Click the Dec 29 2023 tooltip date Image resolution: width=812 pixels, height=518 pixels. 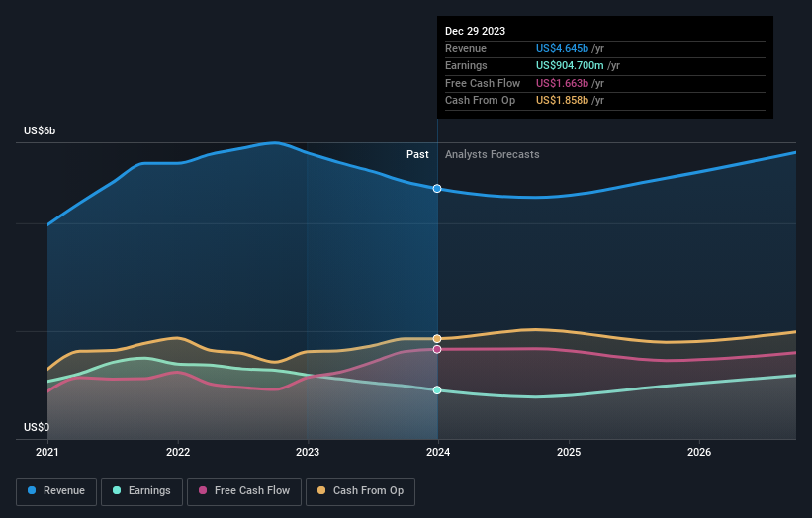pyautogui.click(x=475, y=31)
